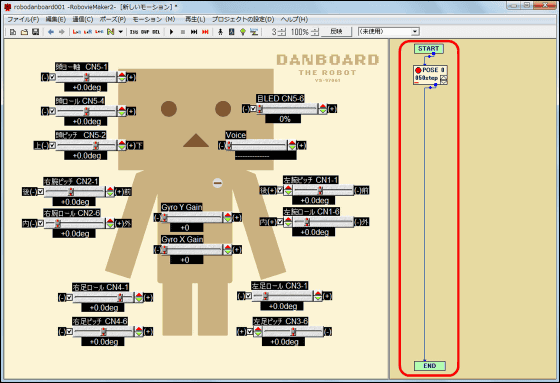560x383 pixels.
Task: Toggle the 右腕ピッチ CN2-1 checkbox
Action: point(41,192)
